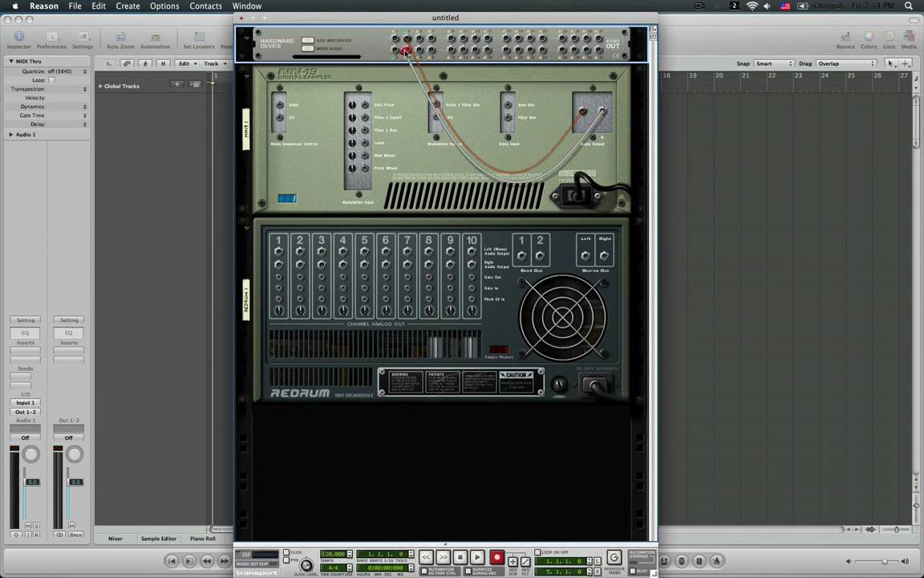Screen dimensions: 924x578
Task: Open the Create menu
Action: click(128, 6)
